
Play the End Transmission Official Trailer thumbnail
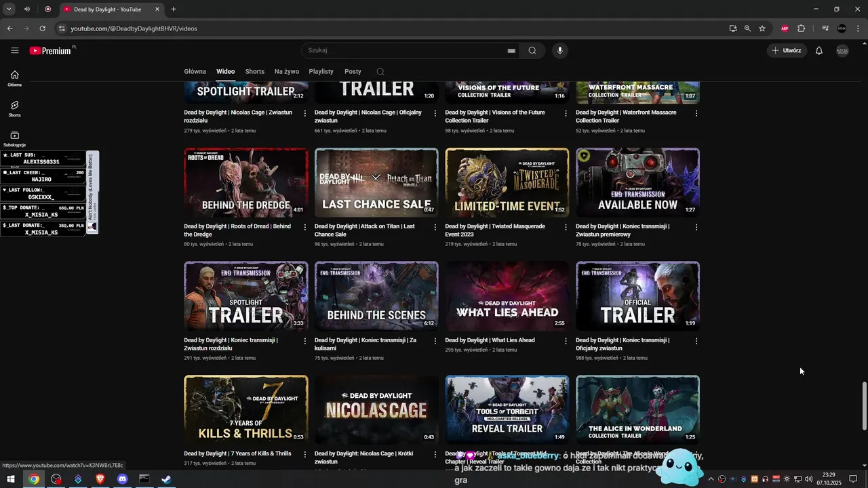(637, 296)
